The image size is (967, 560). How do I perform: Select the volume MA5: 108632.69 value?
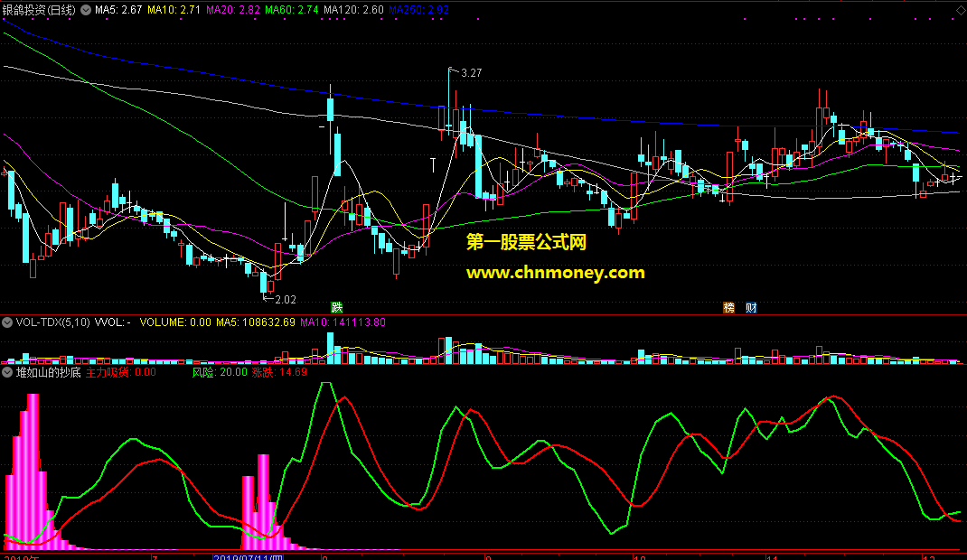tap(256, 322)
